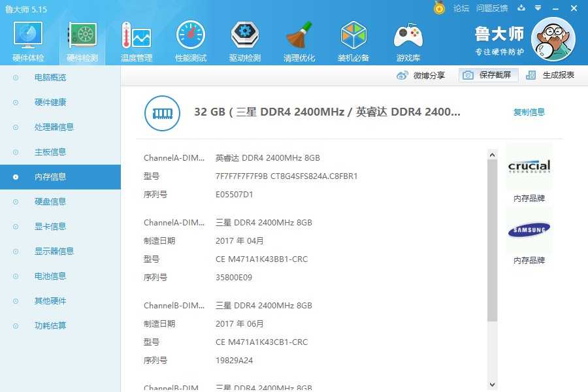This screenshot has height=392, width=588.
Task: Click the camera icon for 保存截屏
Action: click(468, 75)
